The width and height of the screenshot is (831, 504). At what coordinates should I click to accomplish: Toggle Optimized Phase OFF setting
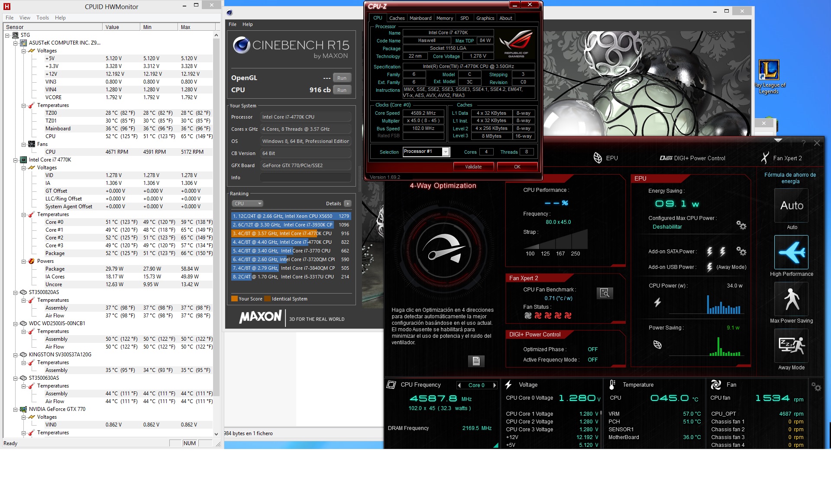coord(592,349)
